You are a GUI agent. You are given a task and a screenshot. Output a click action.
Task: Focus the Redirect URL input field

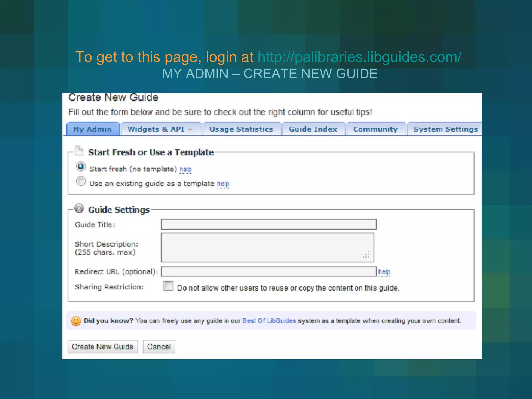(269, 271)
